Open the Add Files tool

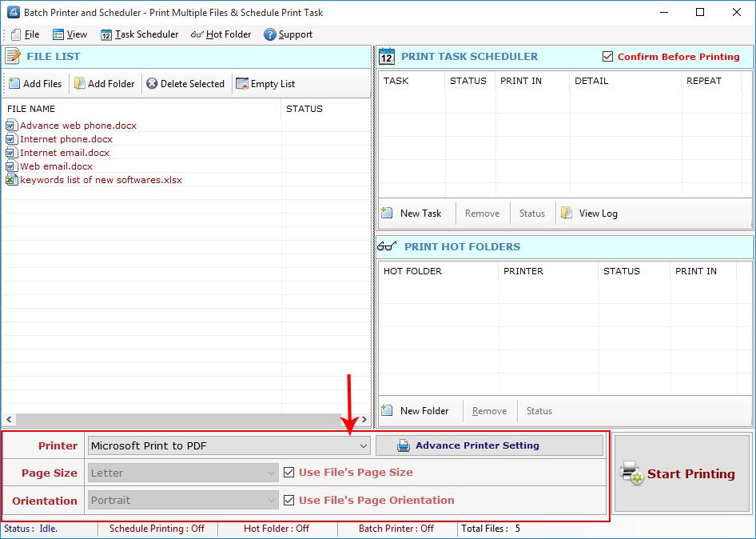(34, 83)
